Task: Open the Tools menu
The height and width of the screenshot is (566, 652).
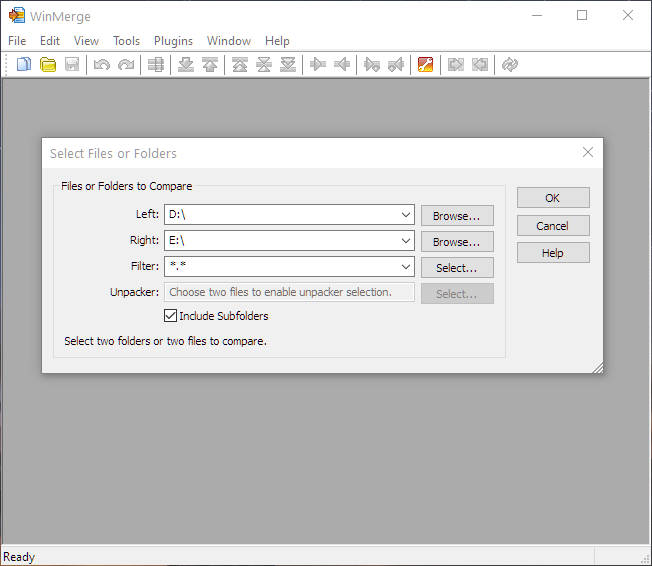Action: pyautogui.click(x=126, y=41)
